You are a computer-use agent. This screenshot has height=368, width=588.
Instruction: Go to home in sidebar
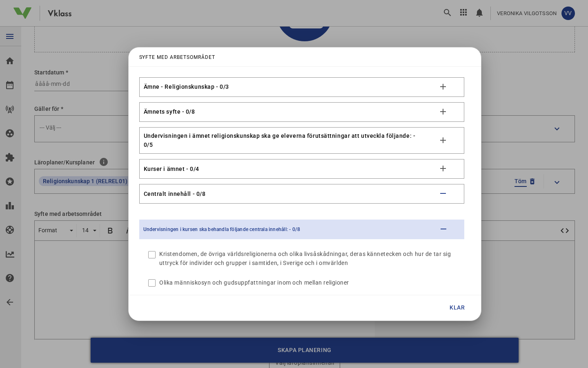tap(10, 61)
